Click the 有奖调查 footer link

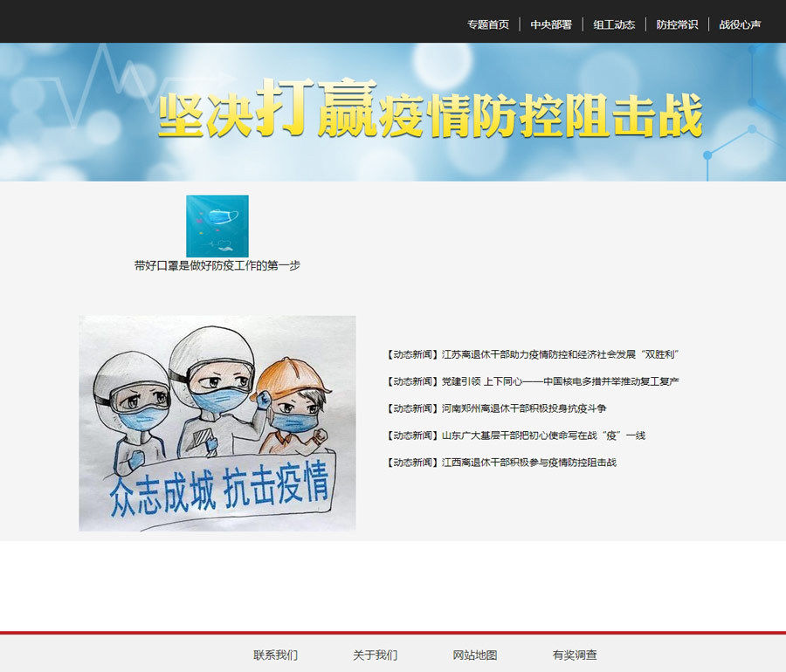click(x=575, y=655)
